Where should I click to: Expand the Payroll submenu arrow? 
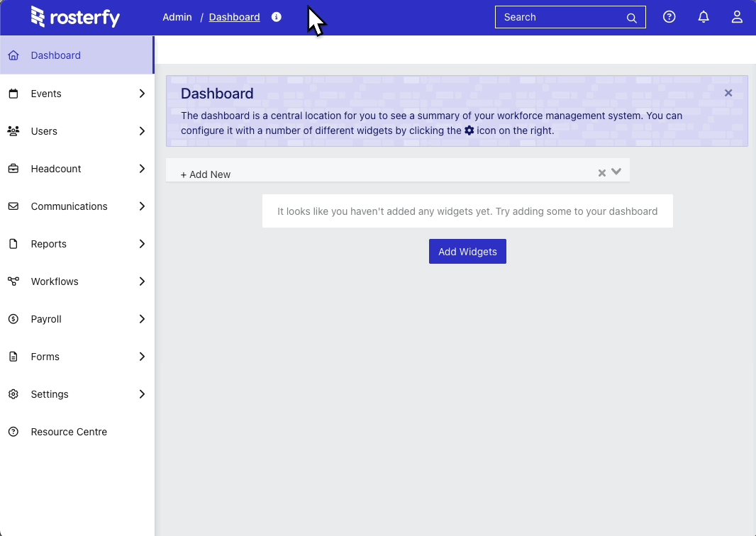(x=142, y=319)
